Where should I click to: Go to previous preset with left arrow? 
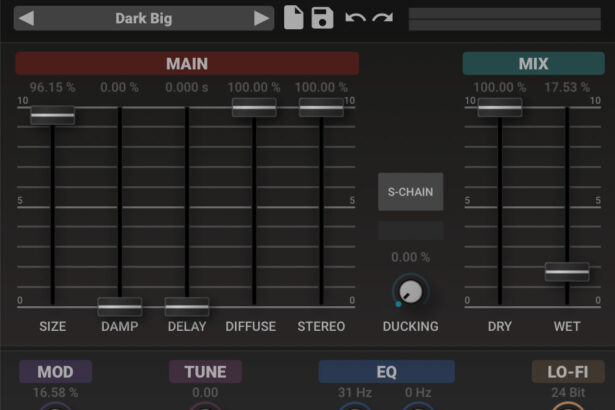[x=27, y=18]
